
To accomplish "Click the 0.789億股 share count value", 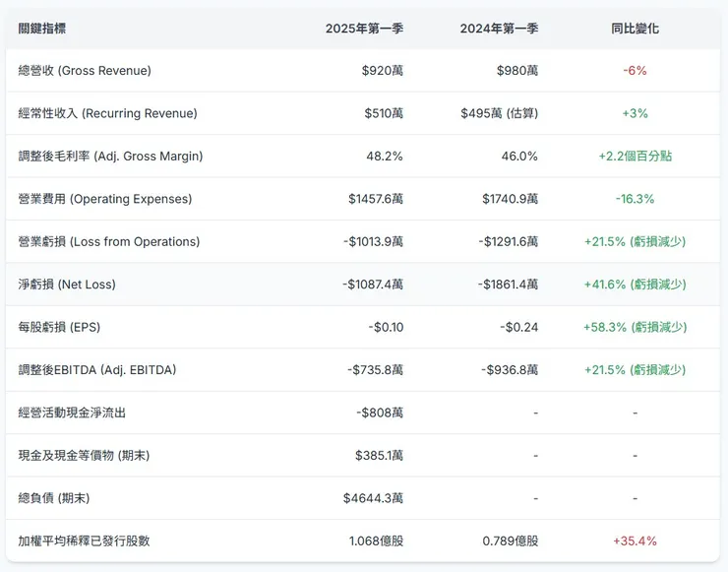I will pyautogui.click(x=511, y=540).
